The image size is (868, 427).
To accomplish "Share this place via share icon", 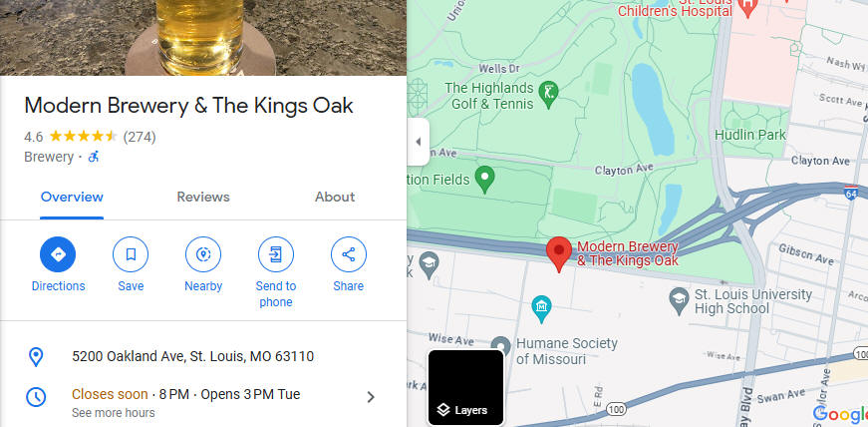I will point(348,254).
